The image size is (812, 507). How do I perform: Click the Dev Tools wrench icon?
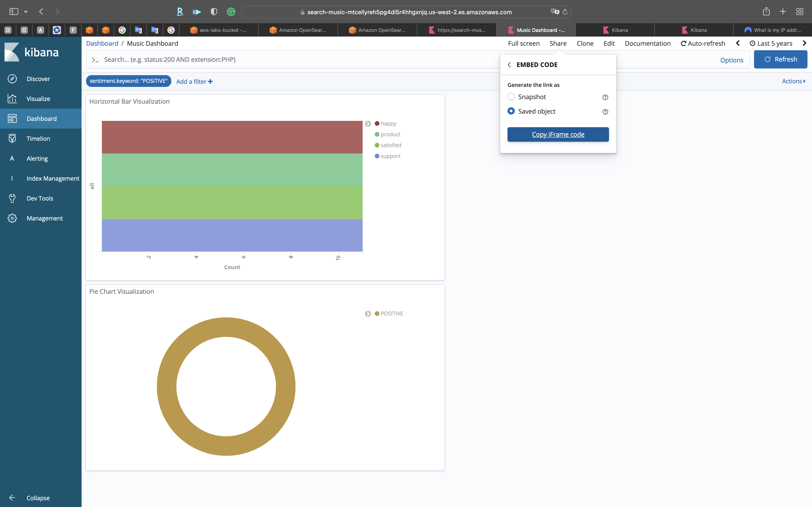pos(12,198)
